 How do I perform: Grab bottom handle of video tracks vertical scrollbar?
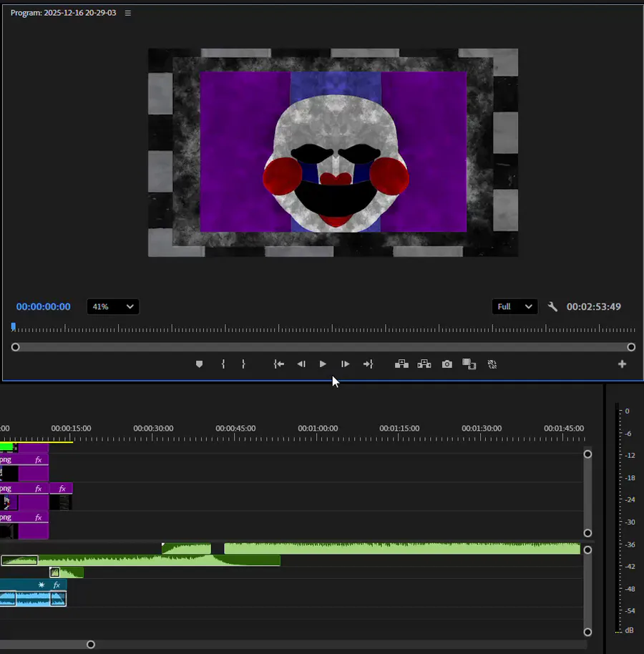point(587,533)
